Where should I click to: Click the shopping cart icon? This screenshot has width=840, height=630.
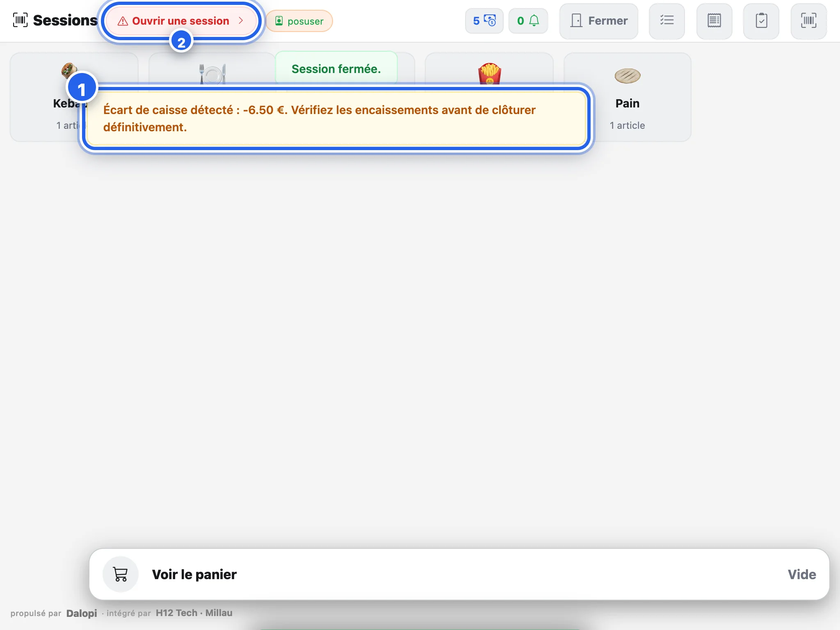(121, 574)
